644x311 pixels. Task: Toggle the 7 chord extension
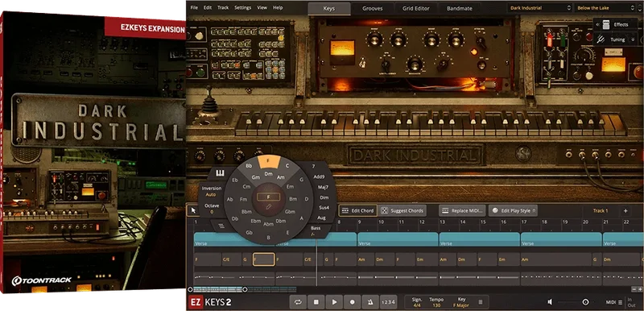[x=313, y=167]
